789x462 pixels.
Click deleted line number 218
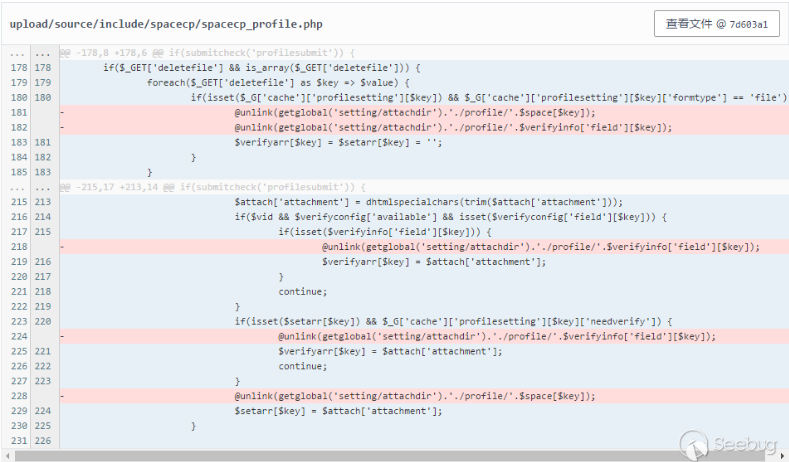18,247
